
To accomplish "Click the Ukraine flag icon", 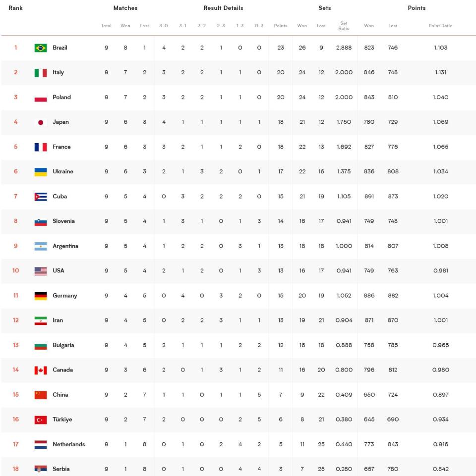I will [x=41, y=171].
